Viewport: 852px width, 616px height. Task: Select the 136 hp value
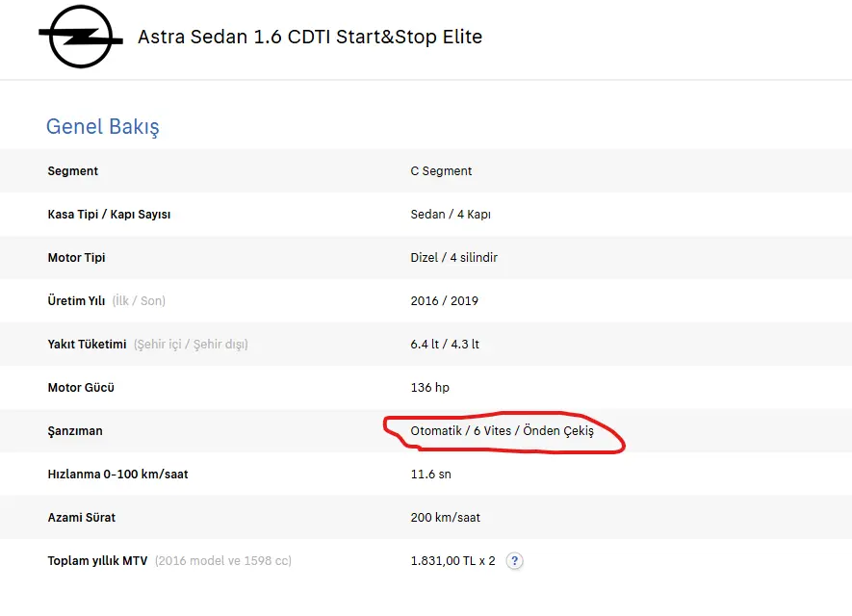pos(429,387)
